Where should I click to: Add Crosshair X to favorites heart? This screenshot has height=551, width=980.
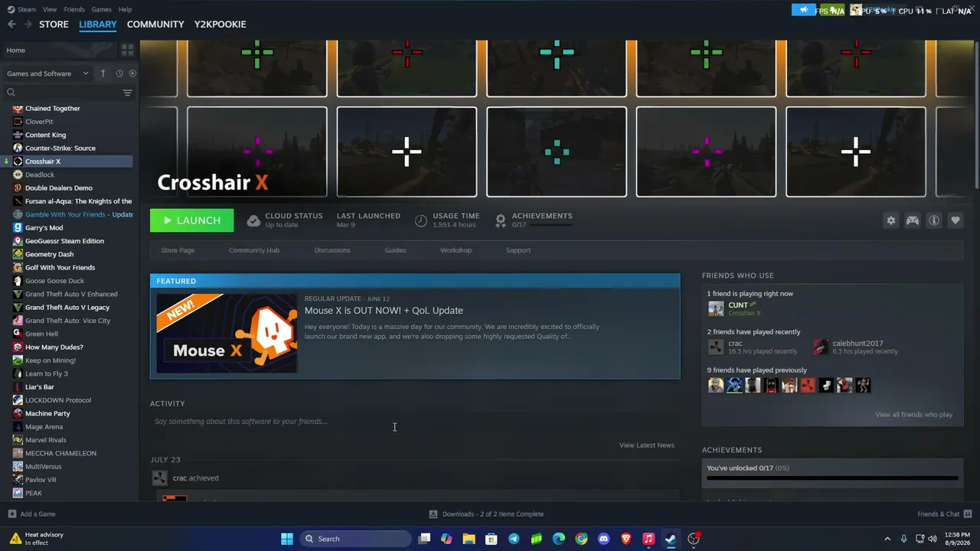955,220
